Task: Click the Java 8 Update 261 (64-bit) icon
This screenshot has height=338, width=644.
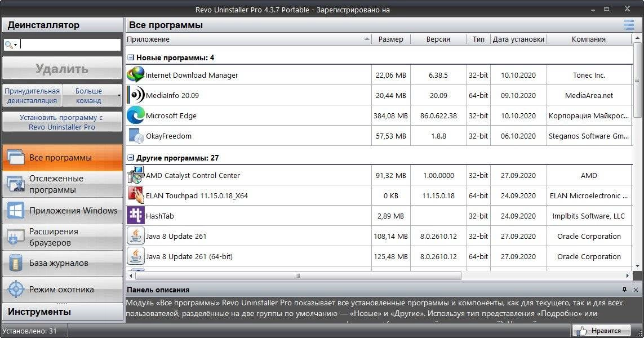Action: [x=136, y=256]
